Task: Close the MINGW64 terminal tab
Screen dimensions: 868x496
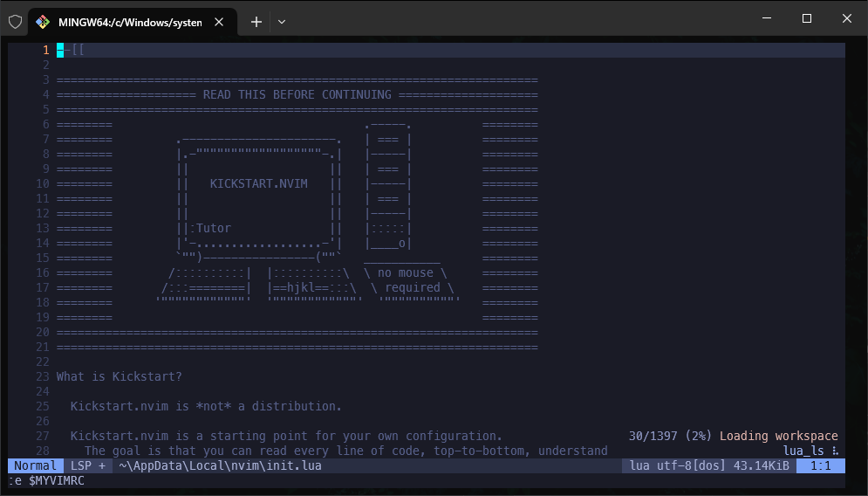Action: [219, 22]
